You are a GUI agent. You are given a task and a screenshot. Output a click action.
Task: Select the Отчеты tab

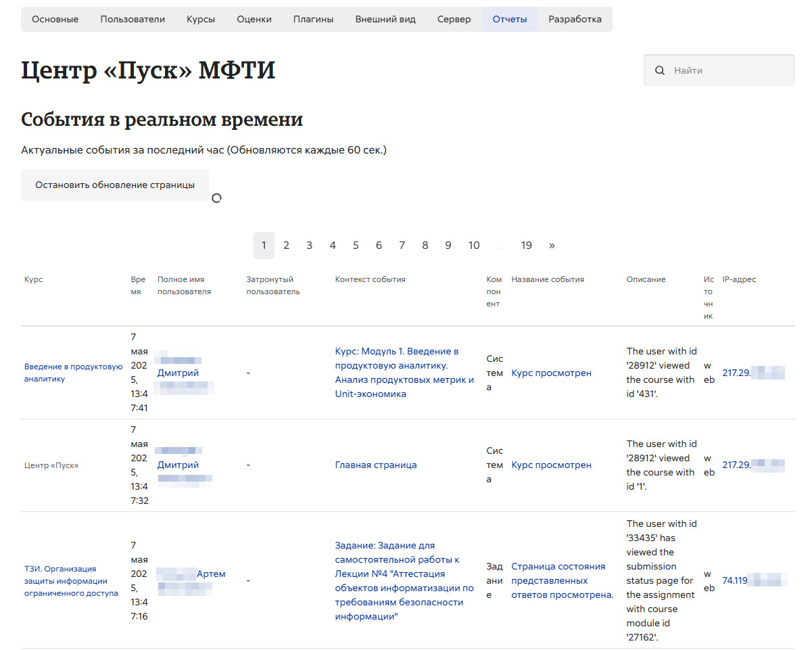click(x=510, y=19)
